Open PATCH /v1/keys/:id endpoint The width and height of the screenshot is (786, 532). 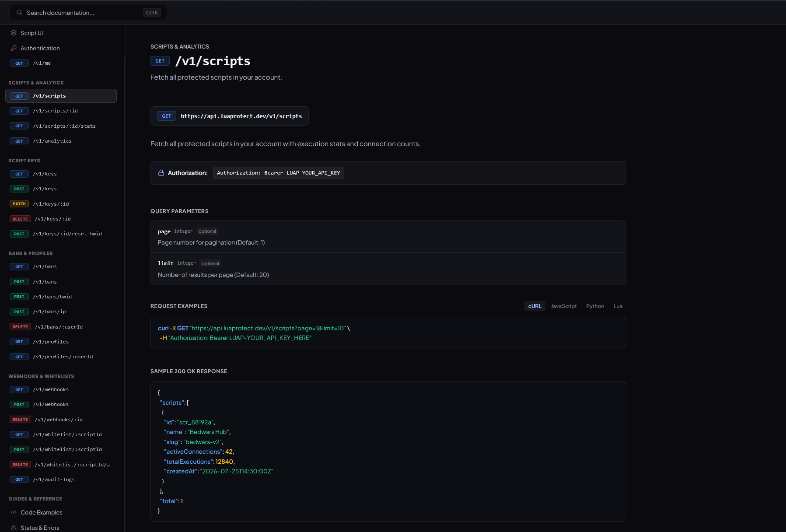click(61, 204)
